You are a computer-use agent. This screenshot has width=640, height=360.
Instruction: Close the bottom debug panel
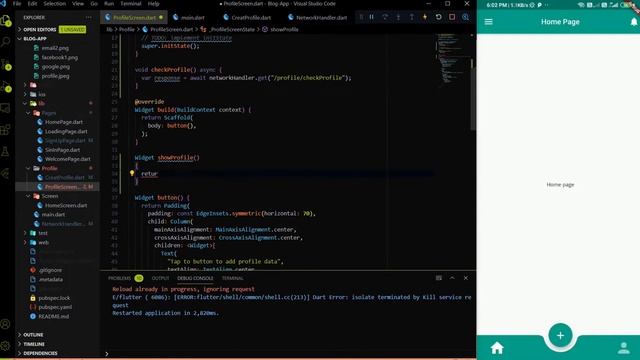[466, 278]
